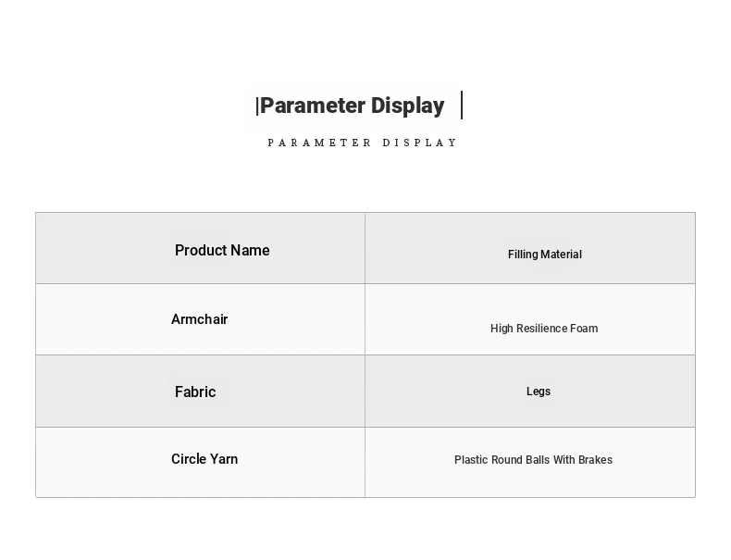Select the Product Name header cell
Viewport: 731px width, 560px height.
222,250
